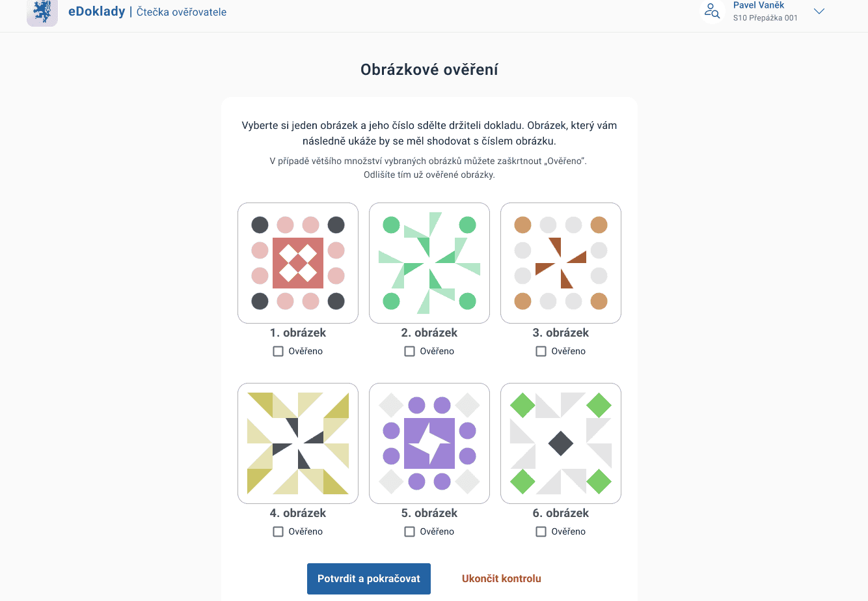The height and width of the screenshot is (601, 868).
Task: Click the Ukončit kontrolu link
Action: [x=502, y=578]
